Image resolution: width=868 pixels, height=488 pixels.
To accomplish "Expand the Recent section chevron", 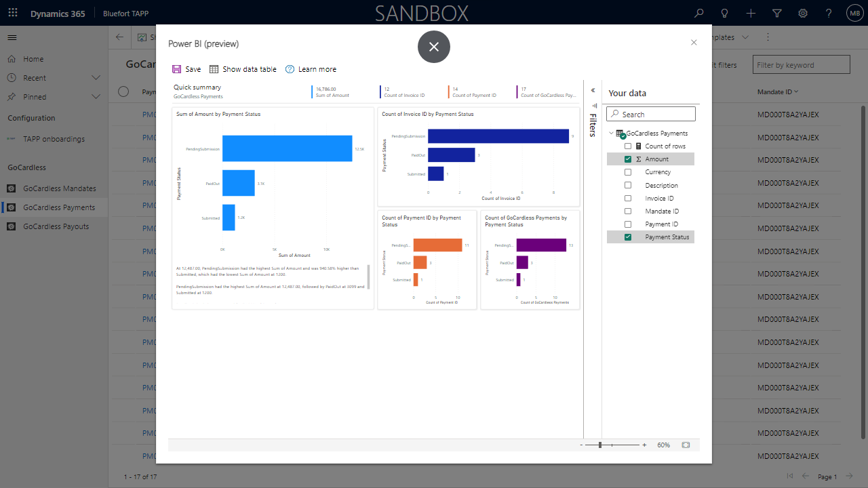I will pos(96,78).
